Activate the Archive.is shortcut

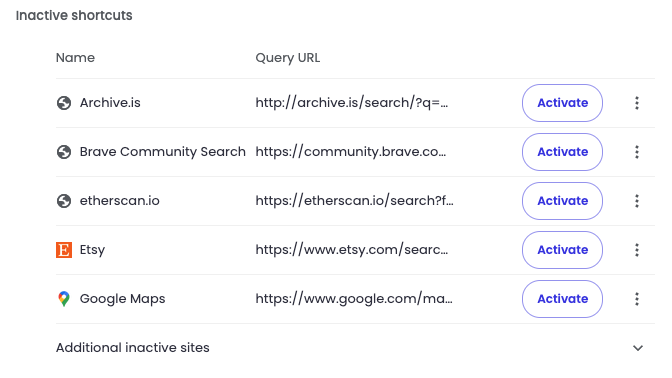pyautogui.click(x=562, y=103)
